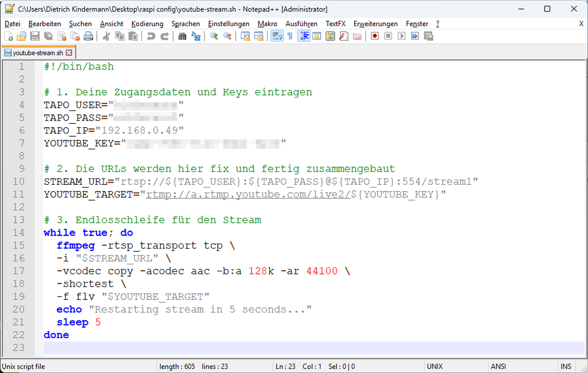Zoom in using the magnifier plus icon
This screenshot has width=588, height=373.
pos(214,36)
